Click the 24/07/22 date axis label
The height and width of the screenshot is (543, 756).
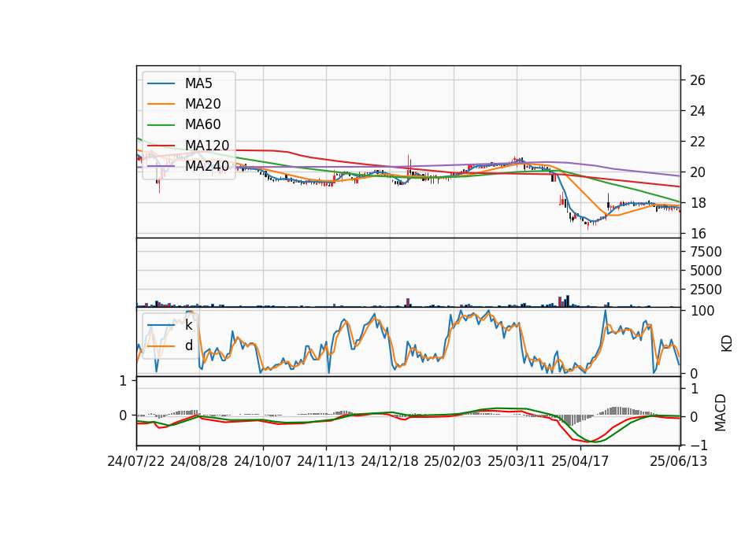[x=136, y=461]
